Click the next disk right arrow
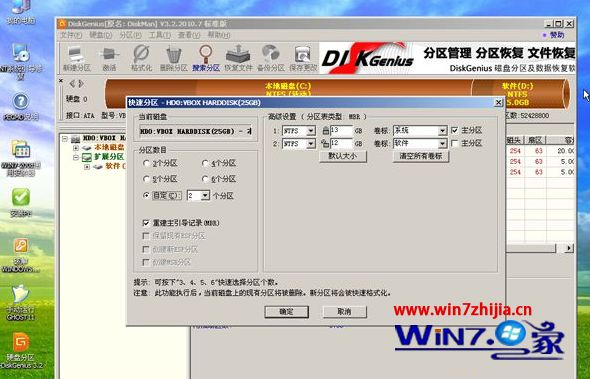The width and height of the screenshot is (590, 379). pyautogui.click(x=81, y=84)
